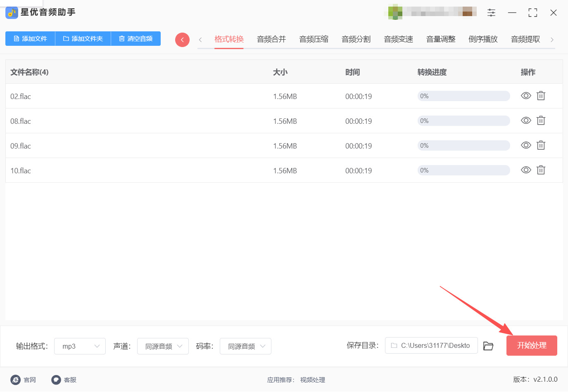Viewport: 568px width, 392px height.
Task: Delete 02.flac using its trash icon
Action: tap(541, 96)
